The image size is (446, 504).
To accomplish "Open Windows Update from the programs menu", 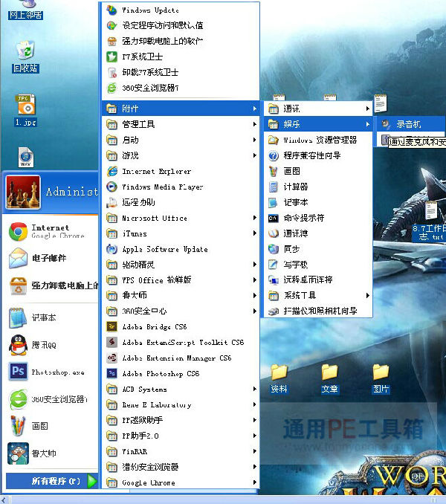I will click(181, 10).
